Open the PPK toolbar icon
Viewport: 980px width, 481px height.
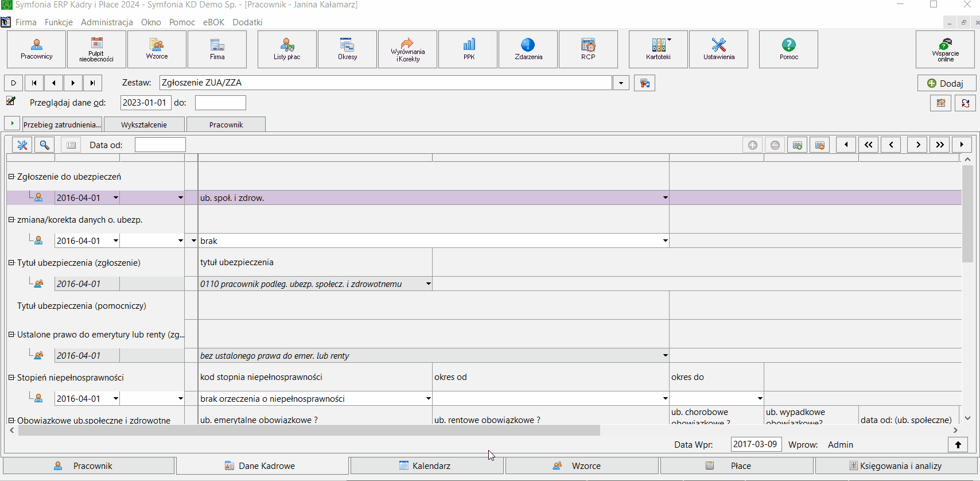point(468,49)
